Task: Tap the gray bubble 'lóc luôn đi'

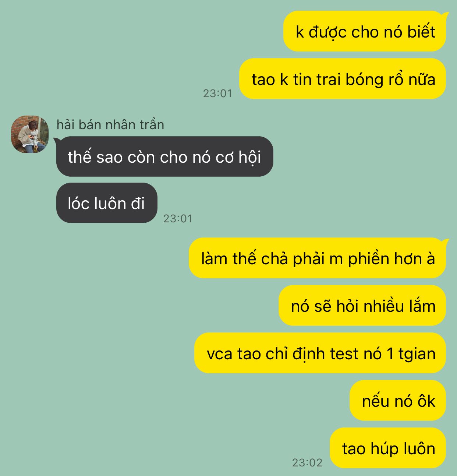Action: coord(107,203)
